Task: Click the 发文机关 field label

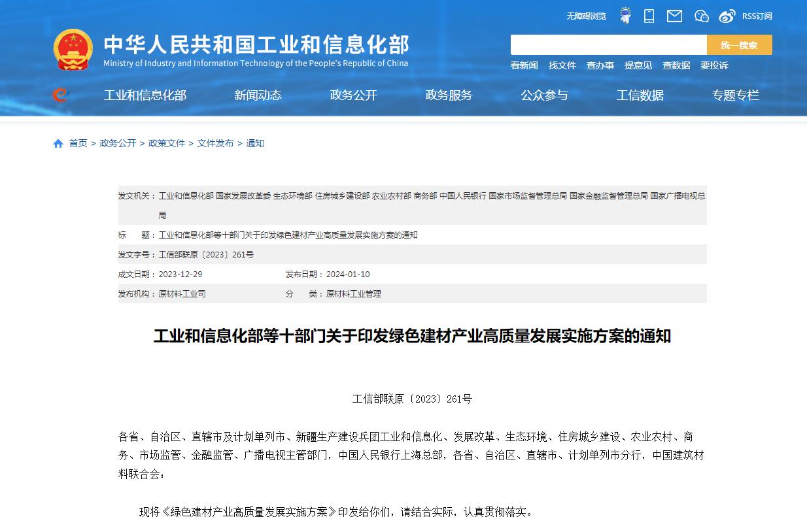Action: [x=137, y=195]
